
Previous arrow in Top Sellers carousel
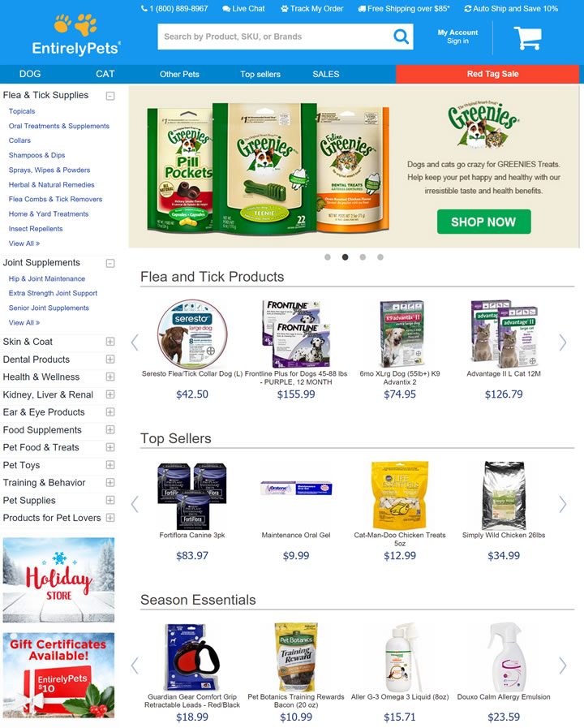pos(135,504)
